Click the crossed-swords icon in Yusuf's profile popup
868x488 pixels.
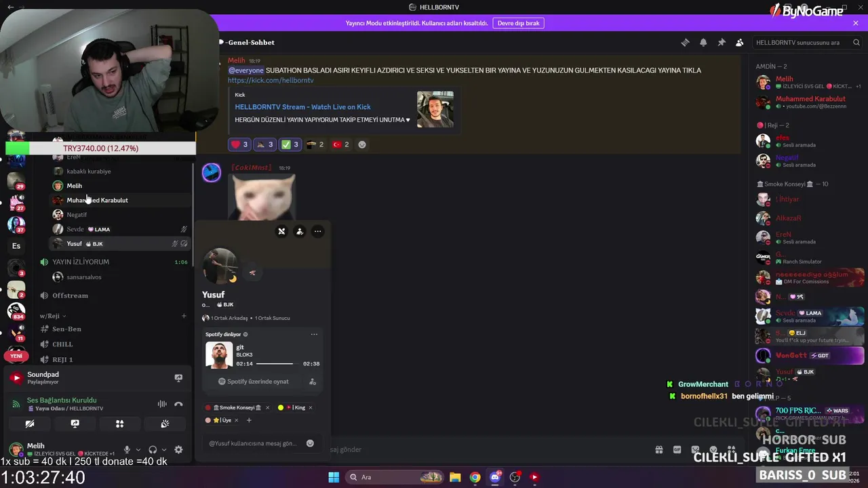(x=281, y=231)
